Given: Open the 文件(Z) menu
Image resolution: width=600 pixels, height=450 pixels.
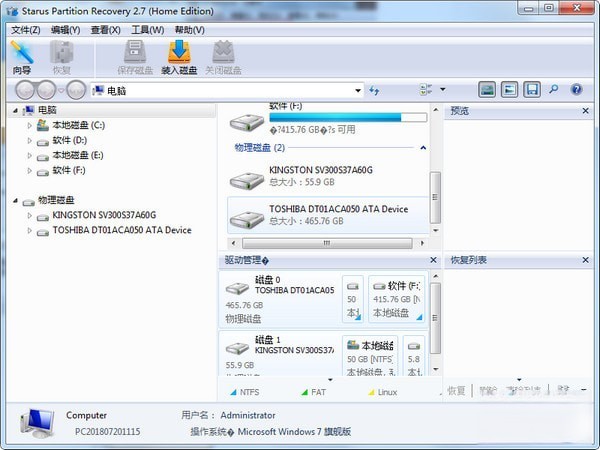Looking at the screenshot, I should 25,30.
